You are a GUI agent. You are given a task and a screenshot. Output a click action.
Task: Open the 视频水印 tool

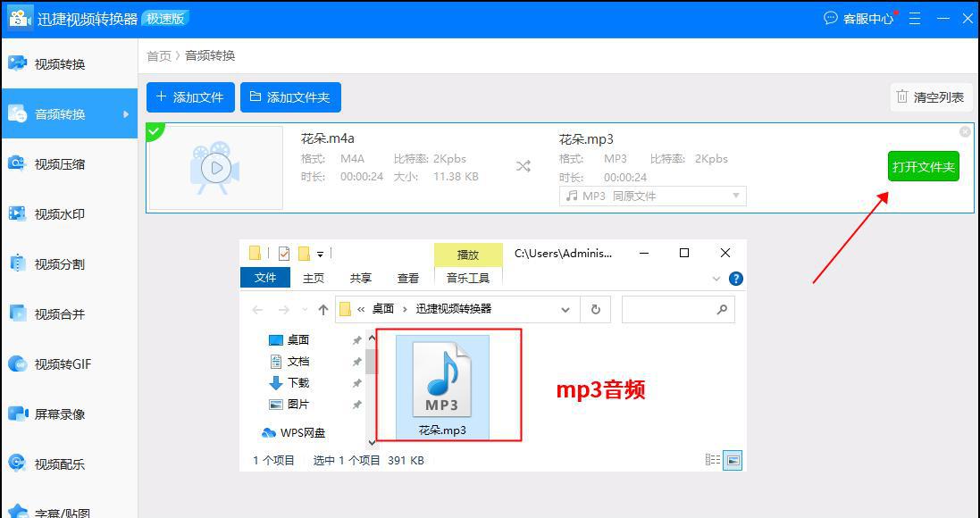69,213
